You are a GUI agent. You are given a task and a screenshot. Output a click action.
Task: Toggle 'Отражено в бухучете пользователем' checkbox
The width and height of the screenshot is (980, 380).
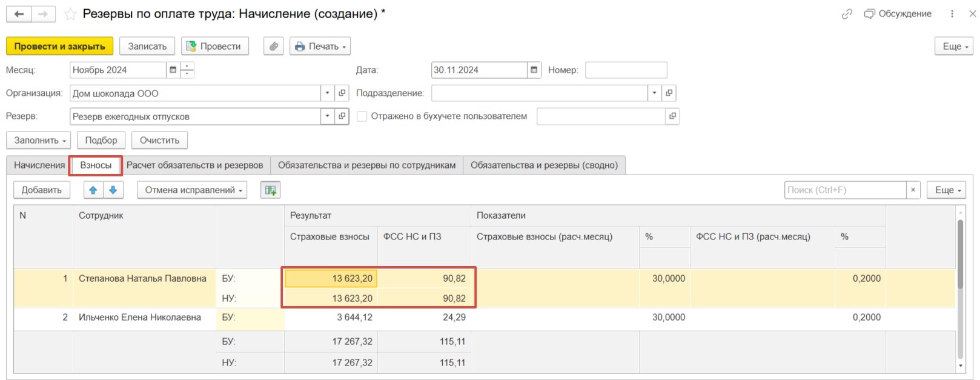tap(362, 116)
